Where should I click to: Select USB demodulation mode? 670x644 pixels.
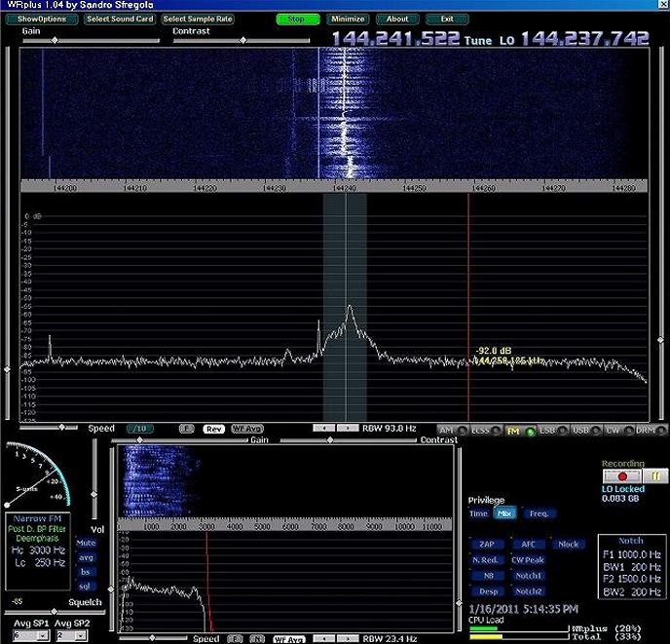tap(587, 431)
